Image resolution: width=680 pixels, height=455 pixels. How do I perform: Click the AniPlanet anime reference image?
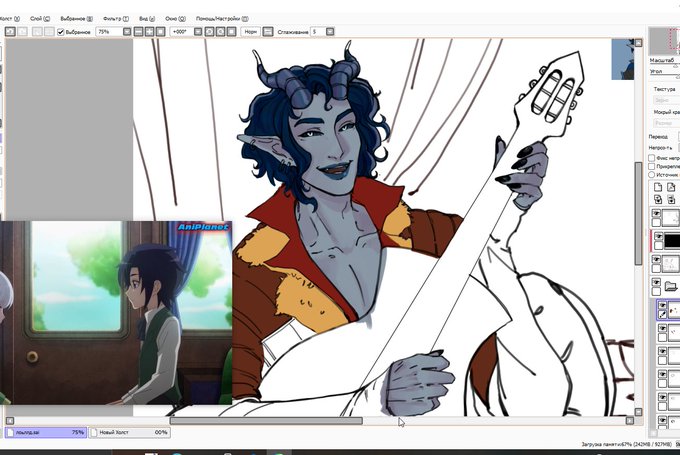[x=116, y=312]
